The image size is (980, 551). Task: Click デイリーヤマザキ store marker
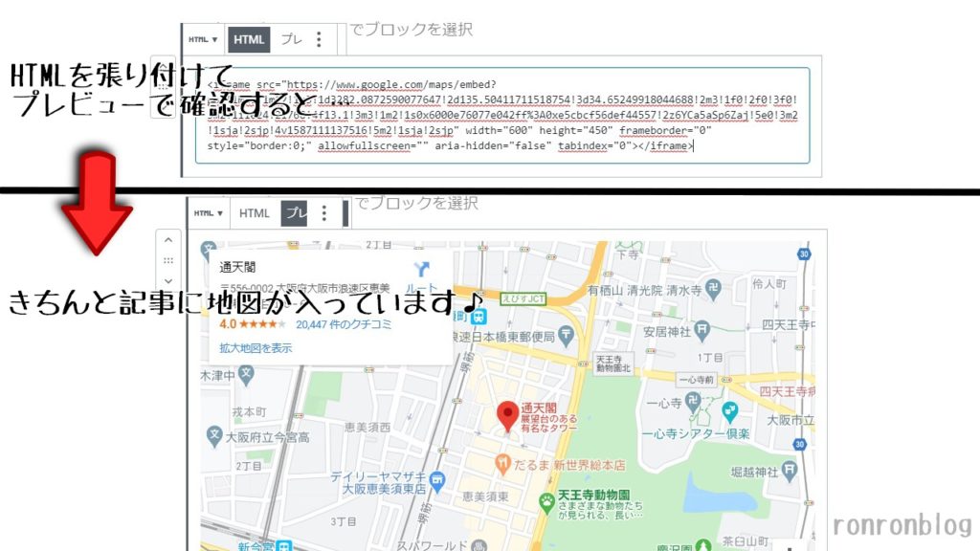437,482
